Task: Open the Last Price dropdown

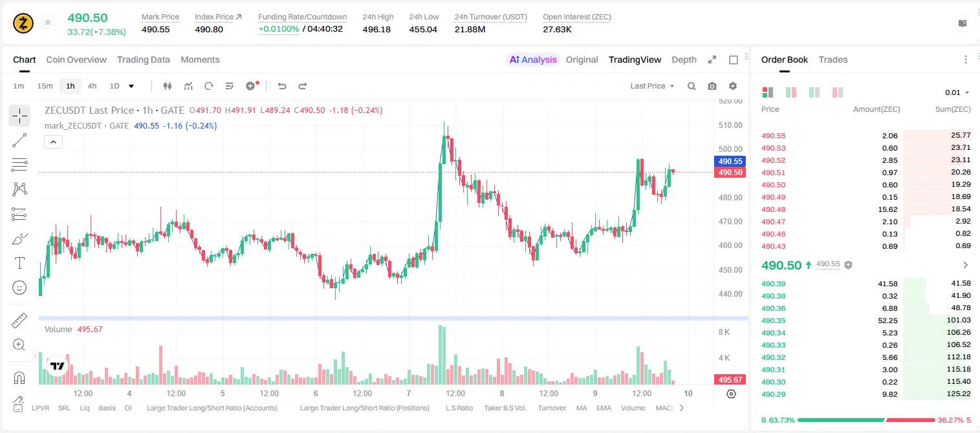Action: tap(652, 86)
